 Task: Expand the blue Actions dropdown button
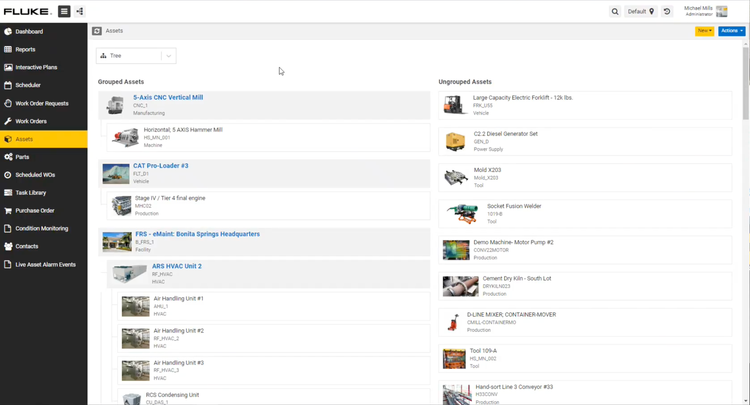tap(731, 31)
